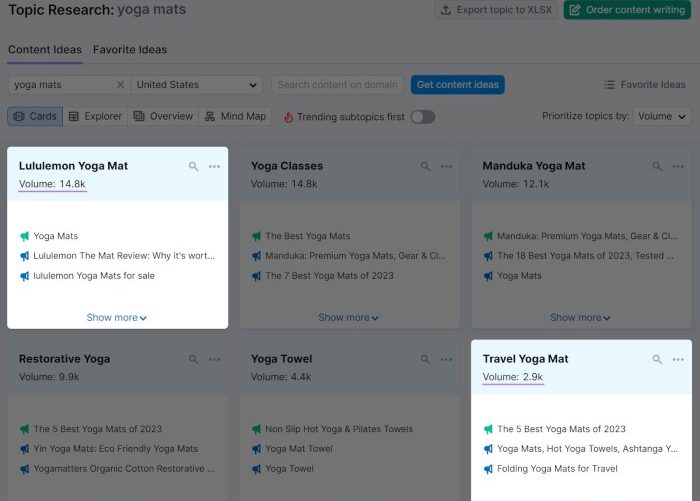Select Travel Yoga Mat card title

(525, 359)
